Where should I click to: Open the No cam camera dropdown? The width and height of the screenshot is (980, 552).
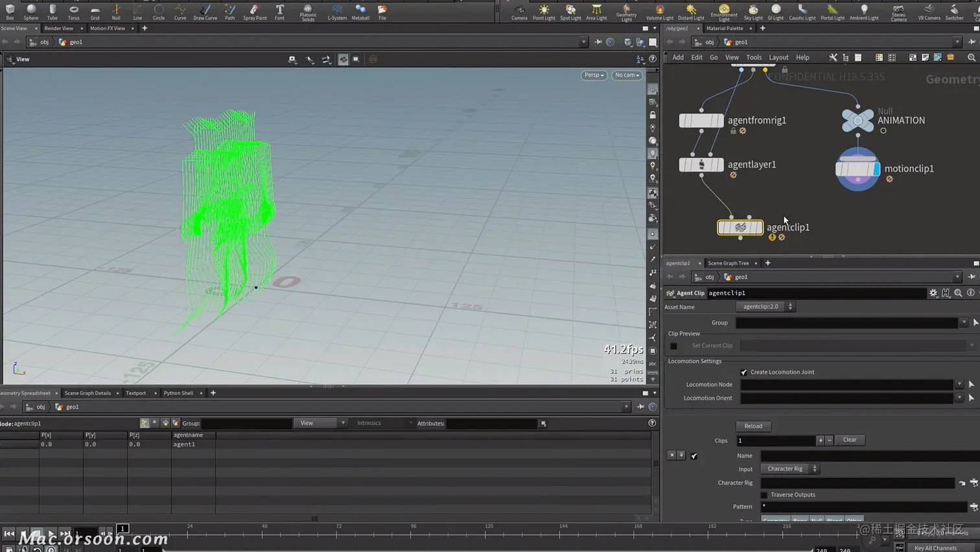pos(627,75)
